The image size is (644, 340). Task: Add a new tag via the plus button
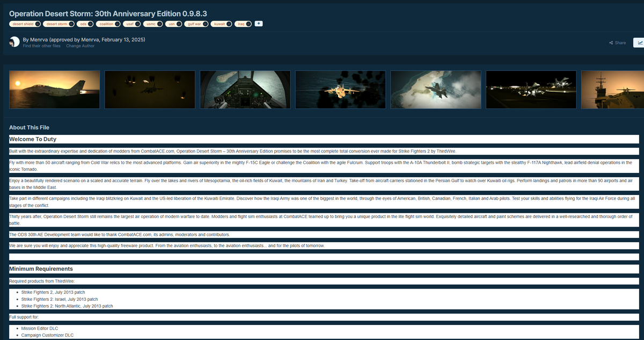(258, 24)
